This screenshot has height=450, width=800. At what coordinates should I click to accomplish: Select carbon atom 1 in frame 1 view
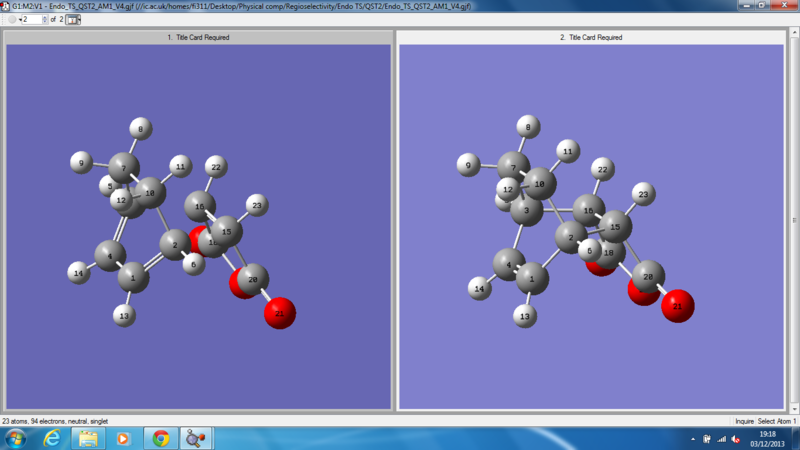[134, 278]
